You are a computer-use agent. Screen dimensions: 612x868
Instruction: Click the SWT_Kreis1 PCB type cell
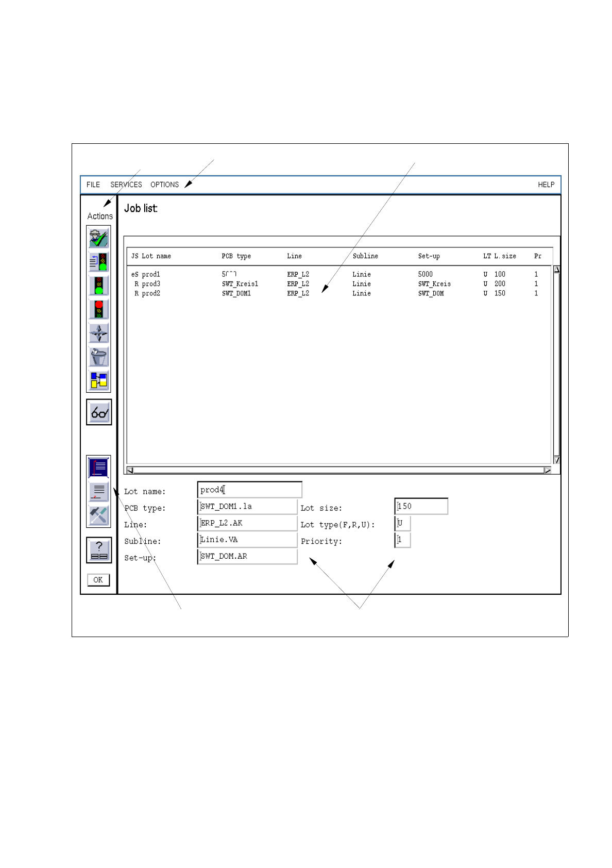click(240, 284)
